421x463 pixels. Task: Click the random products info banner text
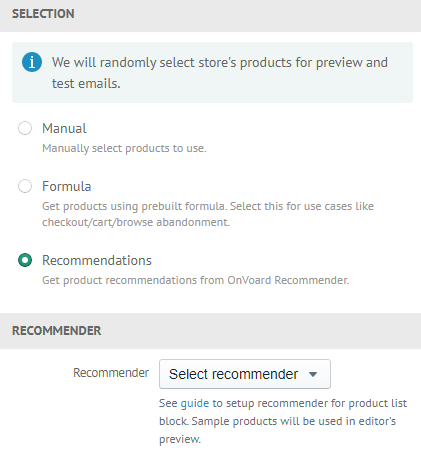(x=220, y=73)
